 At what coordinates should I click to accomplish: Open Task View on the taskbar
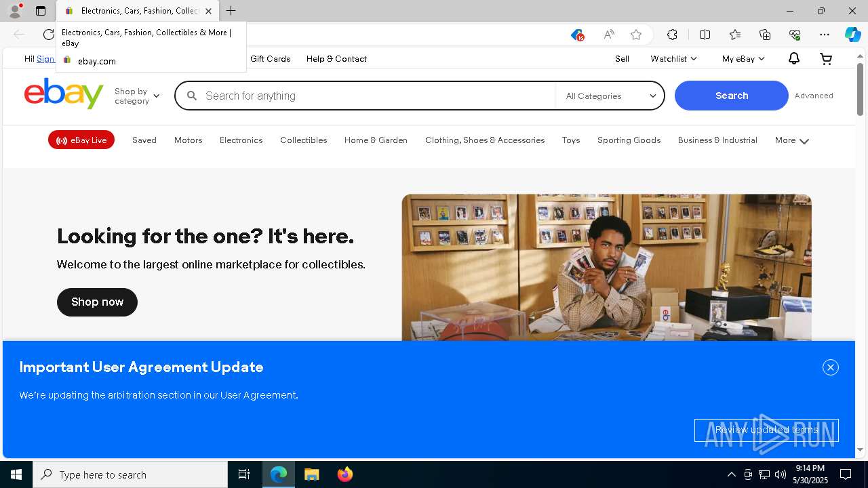click(244, 474)
